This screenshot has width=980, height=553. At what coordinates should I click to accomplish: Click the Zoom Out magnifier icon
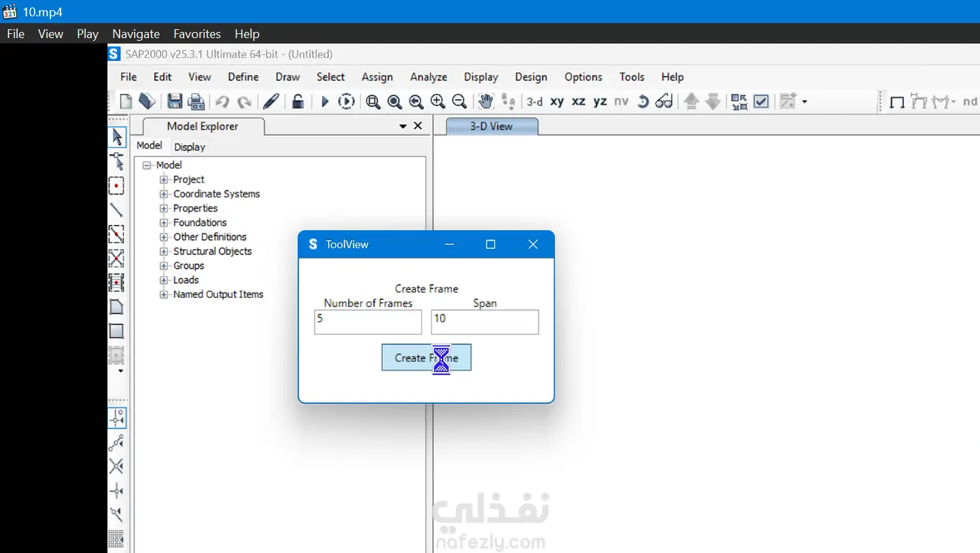[x=460, y=101]
